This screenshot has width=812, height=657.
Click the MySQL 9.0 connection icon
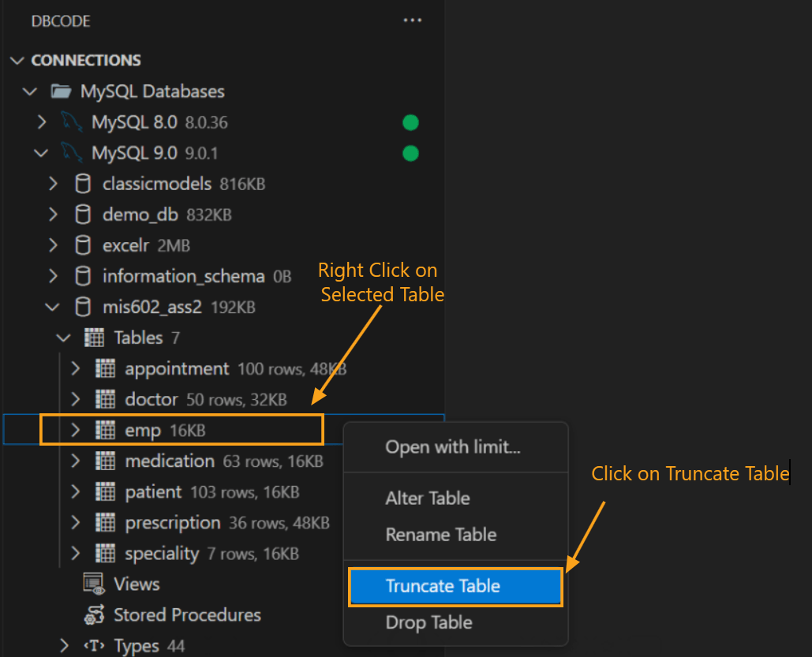click(x=71, y=153)
